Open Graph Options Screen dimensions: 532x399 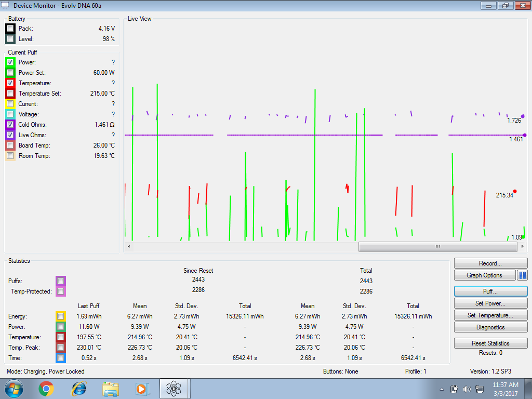[485, 275]
